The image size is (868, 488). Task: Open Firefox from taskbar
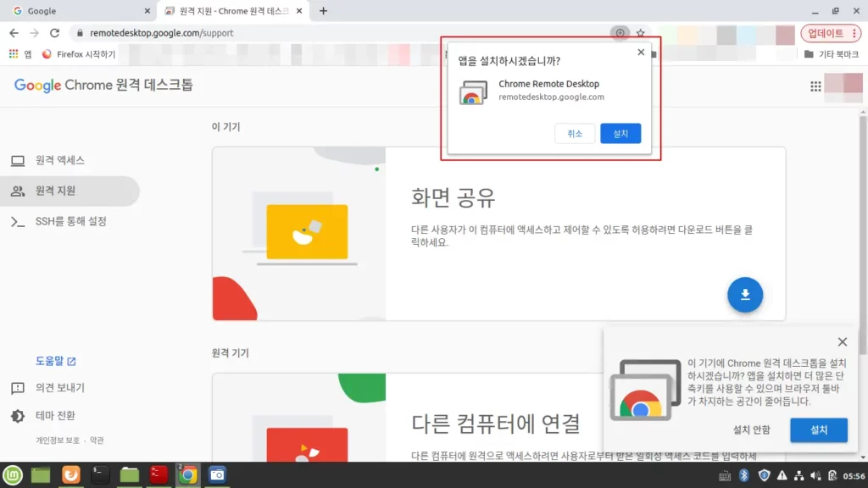click(71, 475)
